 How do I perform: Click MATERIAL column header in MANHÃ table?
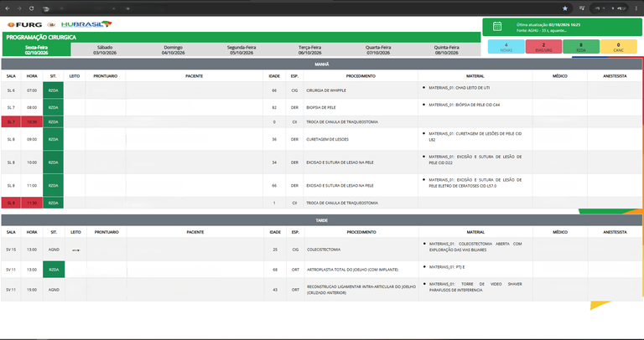pos(475,76)
